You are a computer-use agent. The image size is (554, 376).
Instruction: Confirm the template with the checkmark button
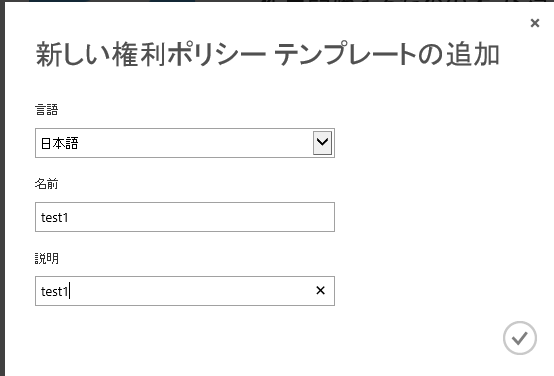pyautogui.click(x=520, y=338)
